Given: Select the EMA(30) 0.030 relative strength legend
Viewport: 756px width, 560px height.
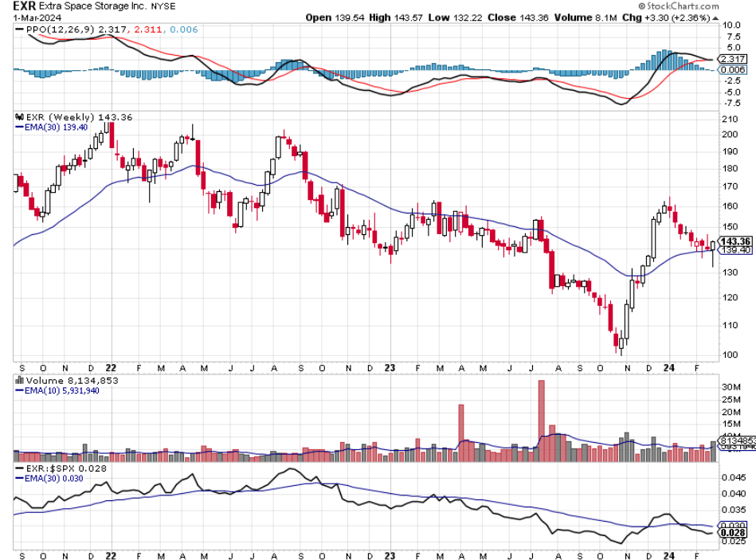Looking at the screenshot, I should tap(53, 479).
